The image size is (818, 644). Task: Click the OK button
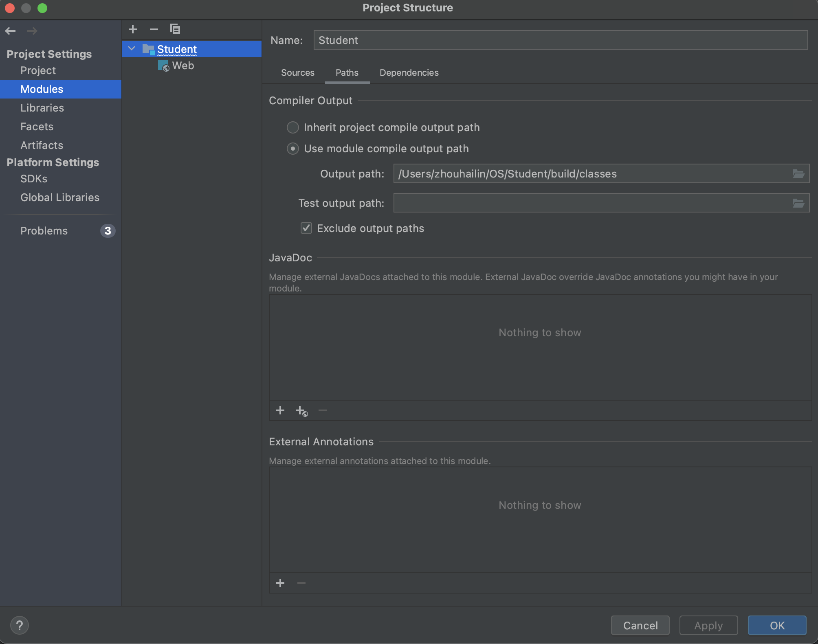777,625
